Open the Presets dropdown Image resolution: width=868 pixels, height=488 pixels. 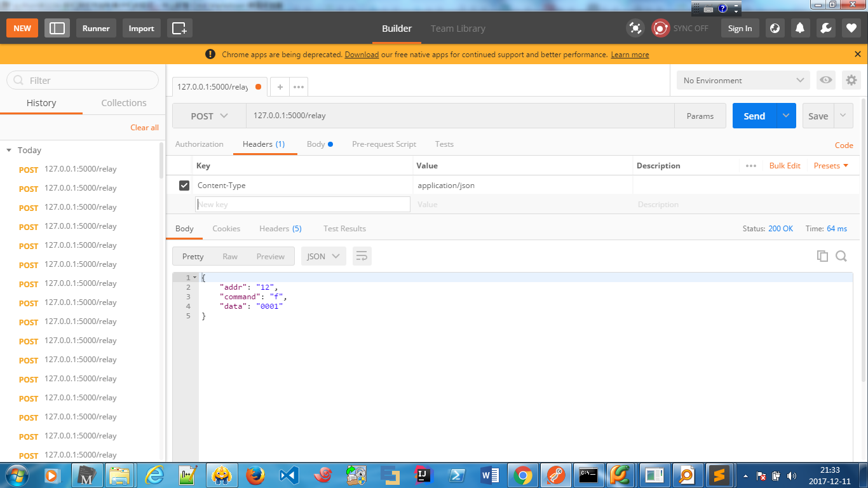click(831, 166)
